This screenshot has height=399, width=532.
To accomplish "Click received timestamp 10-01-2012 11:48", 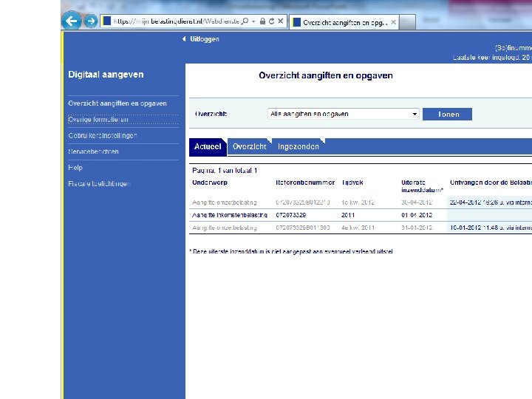I will [491, 228].
